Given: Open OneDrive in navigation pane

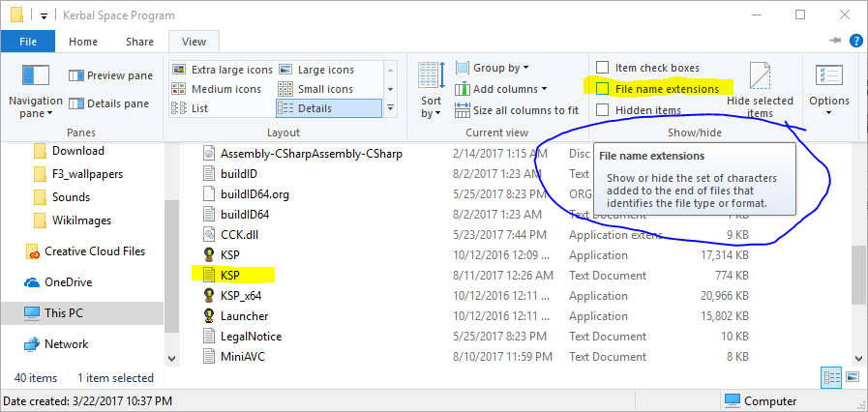Looking at the screenshot, I should click(68, 282).
